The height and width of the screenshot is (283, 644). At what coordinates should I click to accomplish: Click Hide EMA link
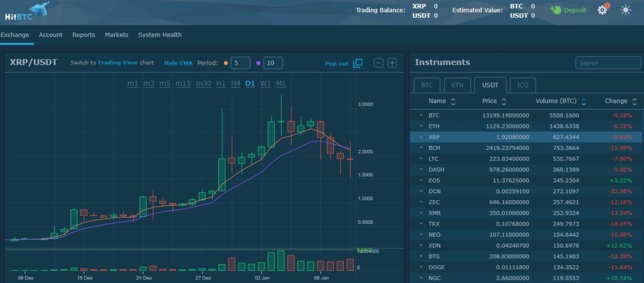[178, 63]
